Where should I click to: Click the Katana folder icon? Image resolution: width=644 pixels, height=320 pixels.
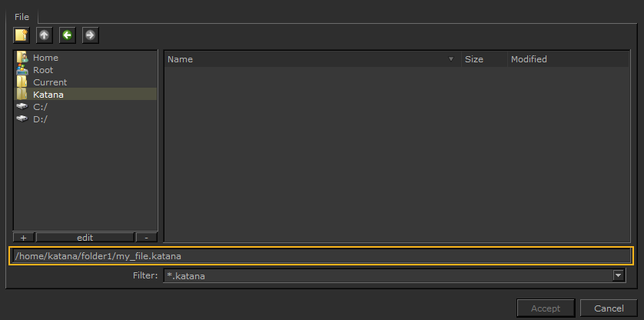click(x=22, y=94)
